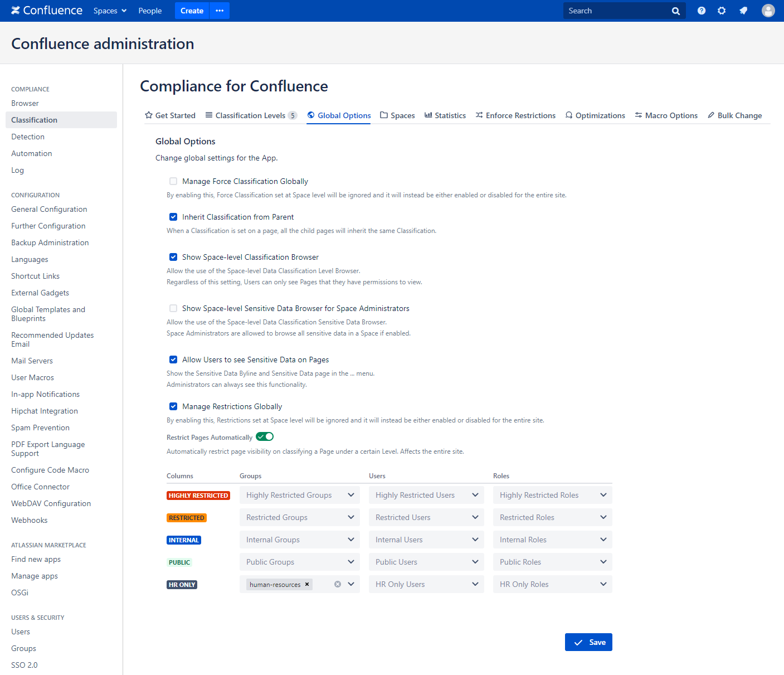This screenshot has height=675, width=784.
Task: Open Highly Restricted Roles dropdown
Action: 553,495
